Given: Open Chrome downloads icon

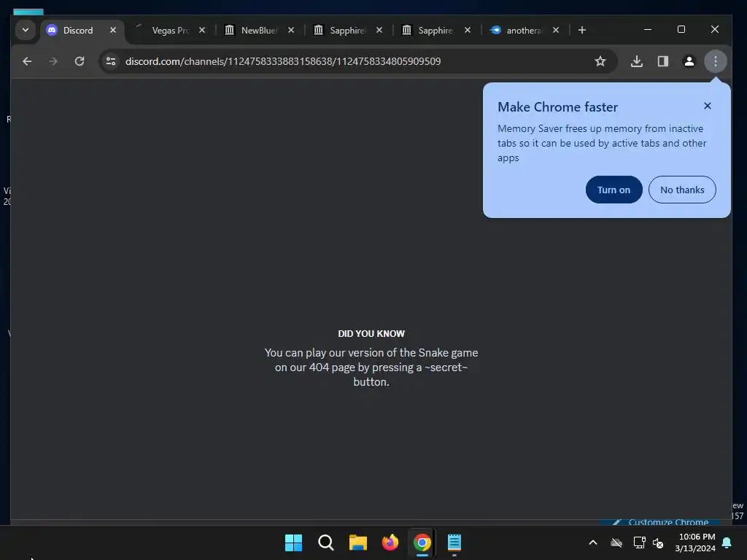Looking at the screenshot, I should click(636, 61).
